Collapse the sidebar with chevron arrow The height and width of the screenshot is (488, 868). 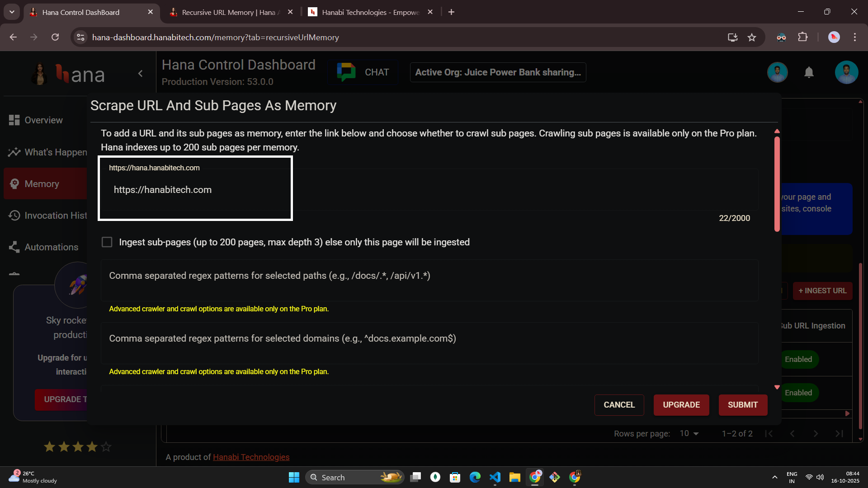tap(141, 74)
